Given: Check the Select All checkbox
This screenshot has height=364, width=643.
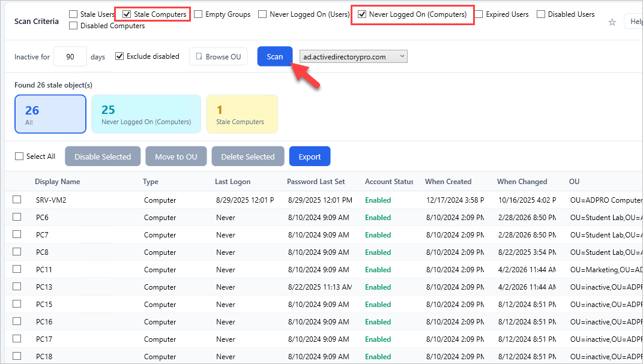Looking at the screenshot, I should (x=19, y=157).
